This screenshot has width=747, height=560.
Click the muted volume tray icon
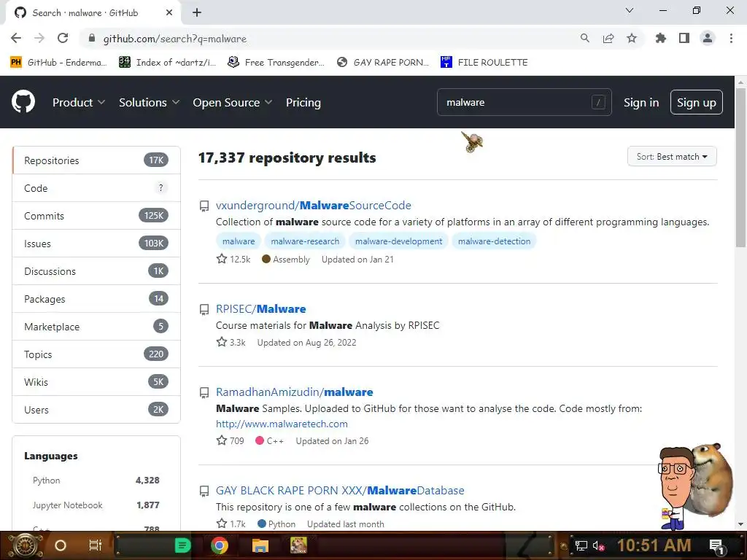pos(598,545)
